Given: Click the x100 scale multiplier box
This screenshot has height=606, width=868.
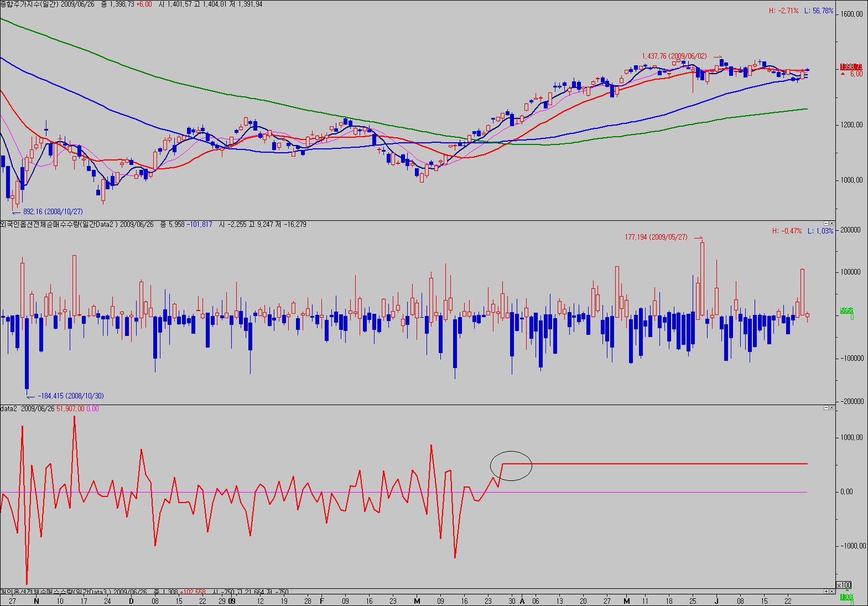Looking at the screenshot, I should [844, 585].
